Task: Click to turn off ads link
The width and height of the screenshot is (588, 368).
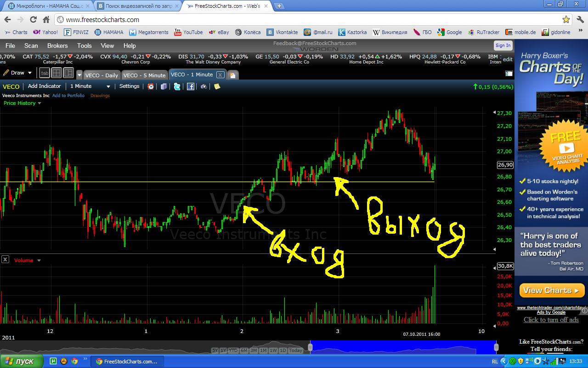Action: tap(551, 320)
